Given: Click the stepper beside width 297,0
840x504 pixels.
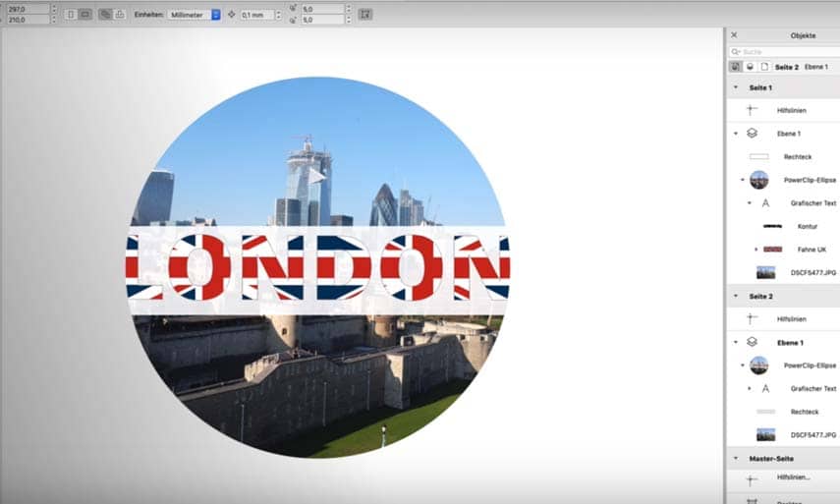Looking at the screenshot, I should click(x=54, y=9).
